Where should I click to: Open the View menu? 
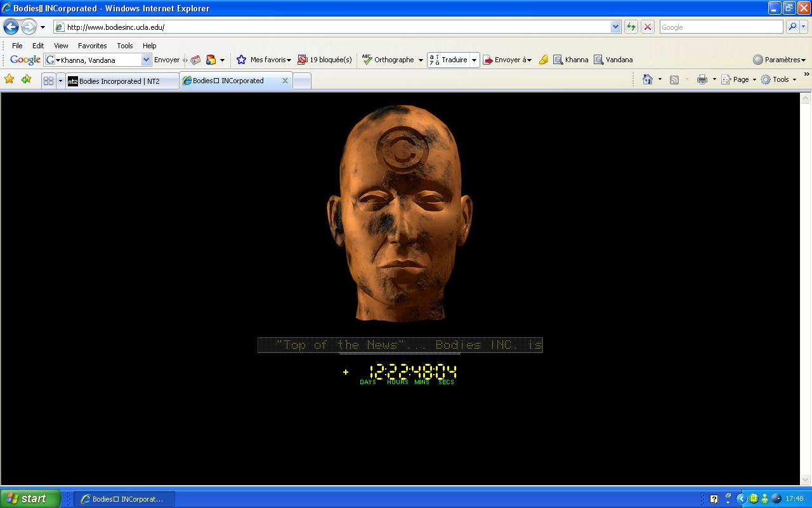61,46
